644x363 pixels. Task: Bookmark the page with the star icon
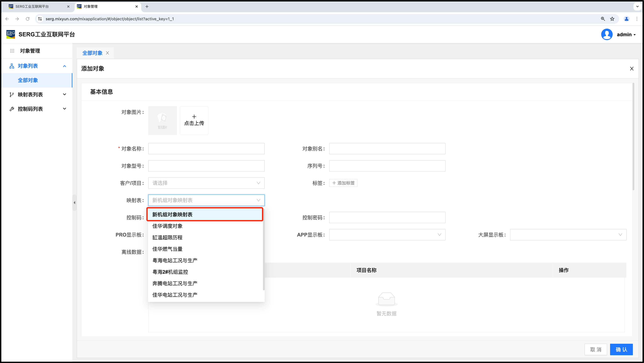coord(612,19)
